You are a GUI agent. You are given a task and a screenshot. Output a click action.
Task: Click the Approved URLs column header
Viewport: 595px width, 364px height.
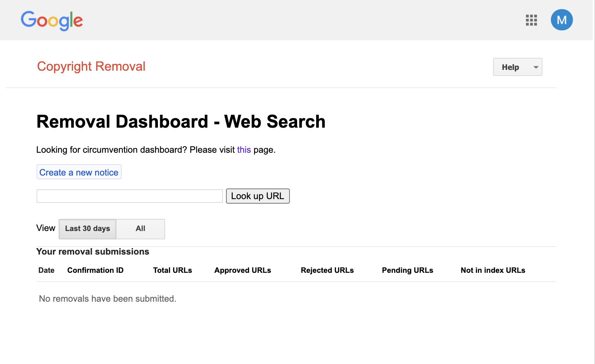(x=242, y=270)
